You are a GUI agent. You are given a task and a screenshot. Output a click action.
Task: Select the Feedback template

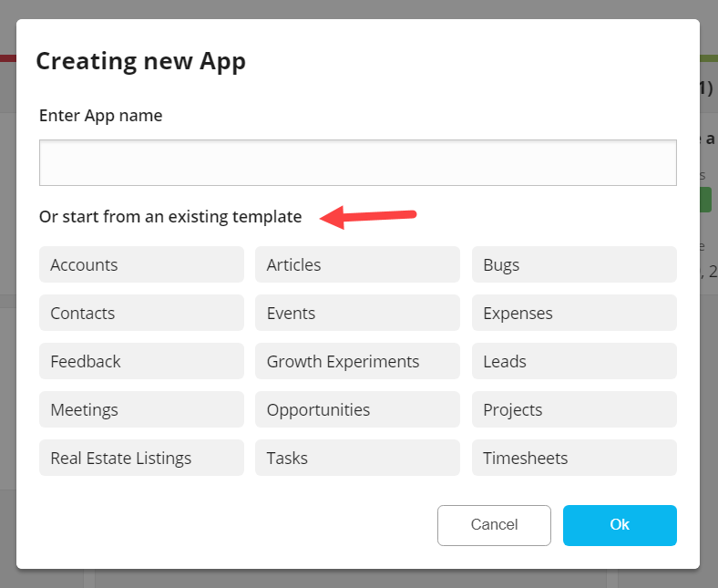pos(141,362)
